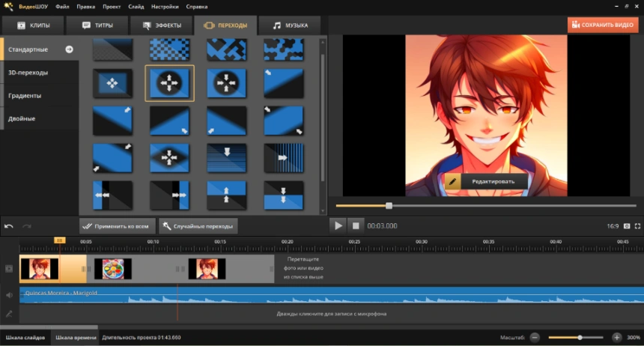Switch to the Эффекты tab
Screen dimensions: 644x346
pyautogui.click(x=162, y=25)
